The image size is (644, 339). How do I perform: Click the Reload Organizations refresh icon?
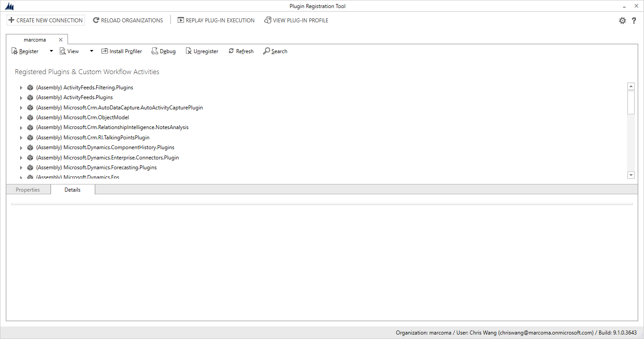(x=96, y=20)
